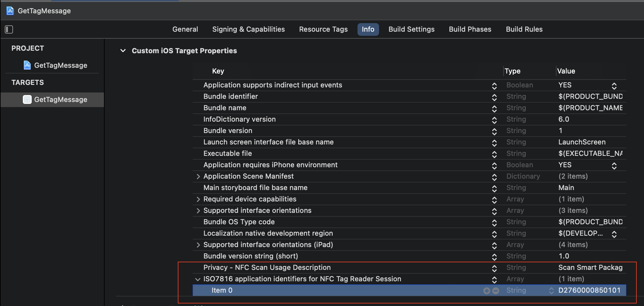Select the Bundle identifier key
This screenshot has width=644, height=306.
coord(230,96)
